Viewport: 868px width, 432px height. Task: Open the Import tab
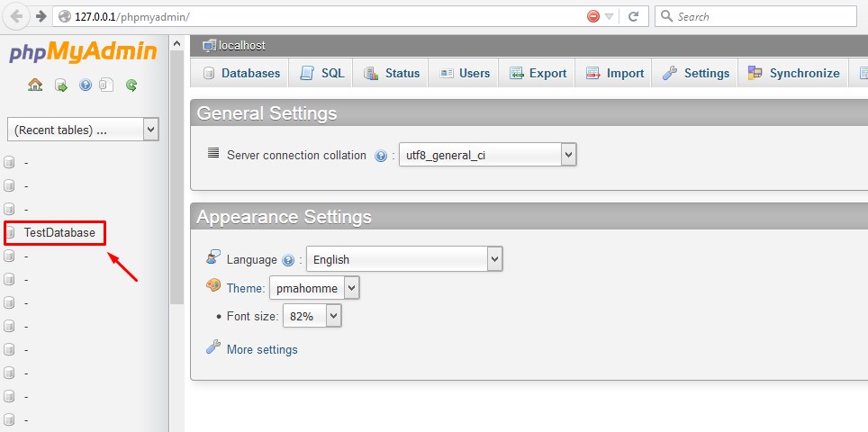click(614, 74)
